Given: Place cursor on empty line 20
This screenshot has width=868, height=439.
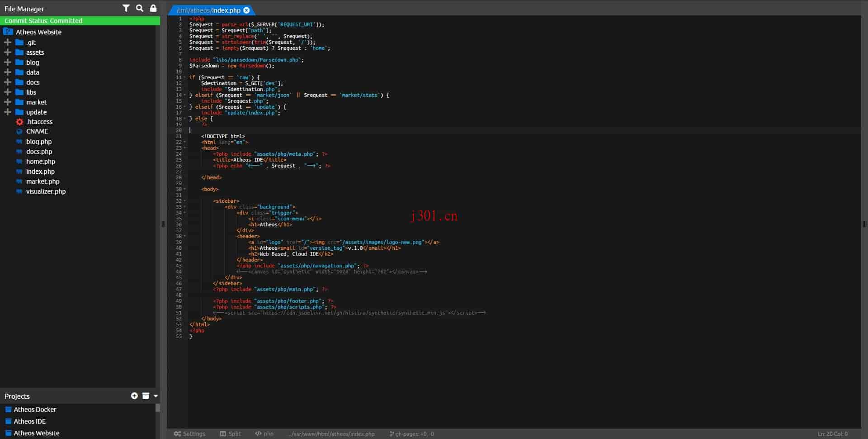Looking at the screenshot, I should [x=524, y=130].
